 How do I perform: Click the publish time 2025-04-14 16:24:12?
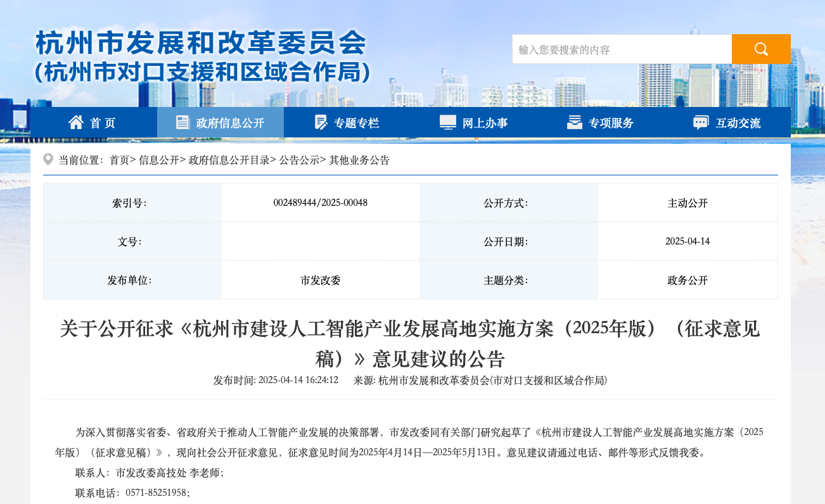pyautogui.click(x=298, y=380)
